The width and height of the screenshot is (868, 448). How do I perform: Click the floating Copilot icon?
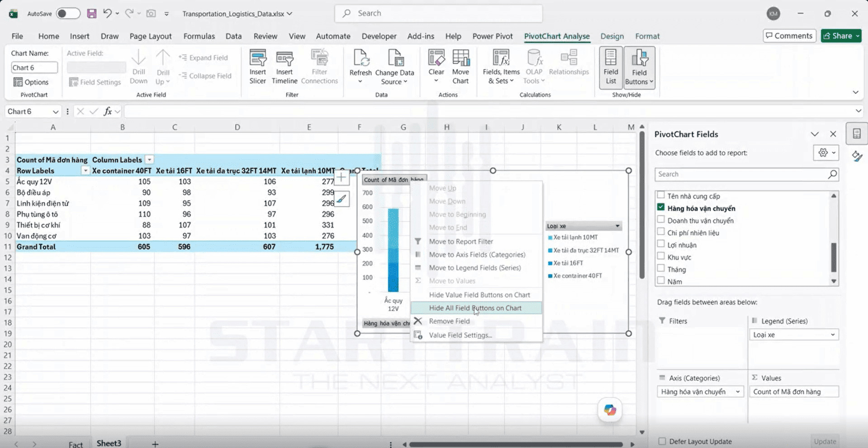(x=610, y=410)
